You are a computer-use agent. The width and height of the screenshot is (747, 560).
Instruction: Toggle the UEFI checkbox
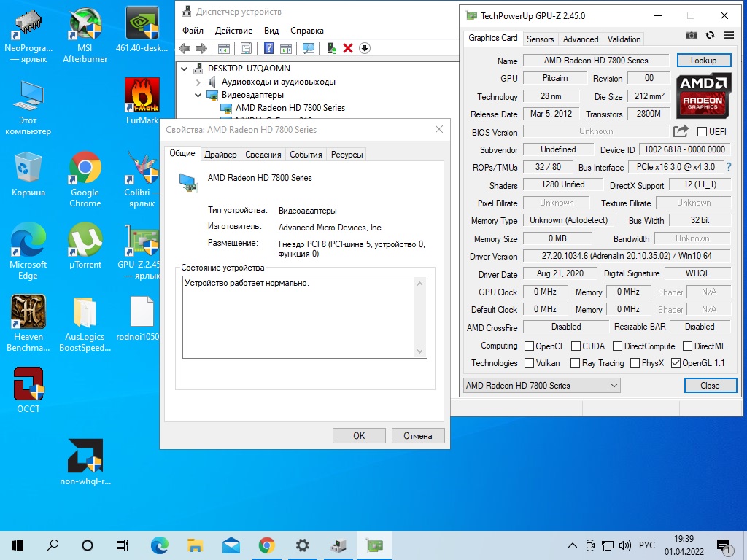[702, 131]
